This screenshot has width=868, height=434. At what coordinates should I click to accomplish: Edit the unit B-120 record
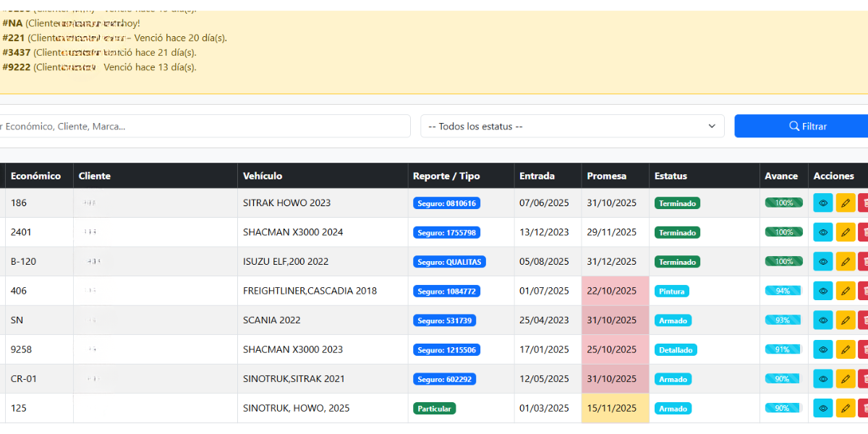point(846,261)
